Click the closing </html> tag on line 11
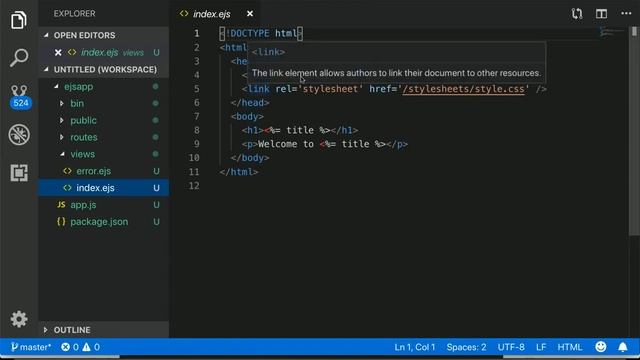 [239, 172]
